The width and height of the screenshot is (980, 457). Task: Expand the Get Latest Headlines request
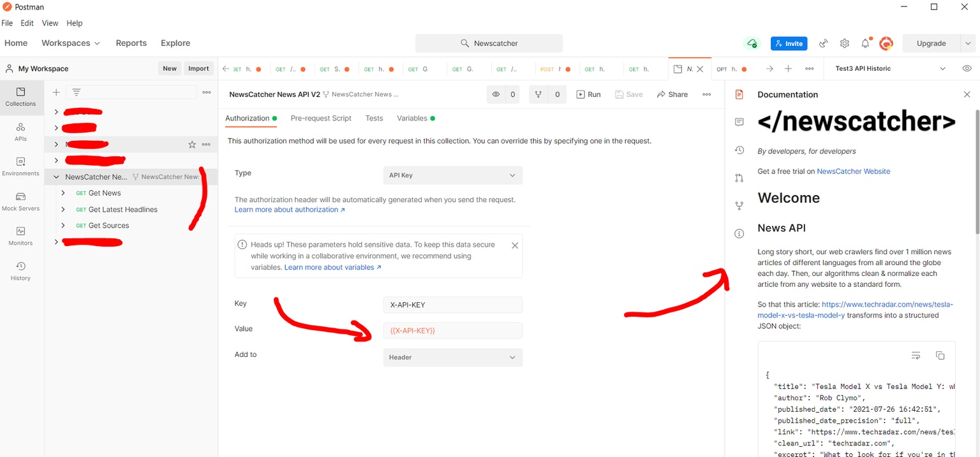[x=63, y=210]
